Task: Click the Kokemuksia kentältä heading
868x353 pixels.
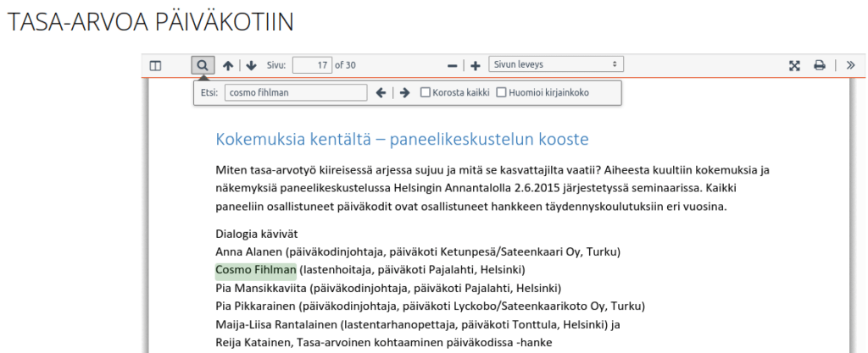Action: click(402, 139)
